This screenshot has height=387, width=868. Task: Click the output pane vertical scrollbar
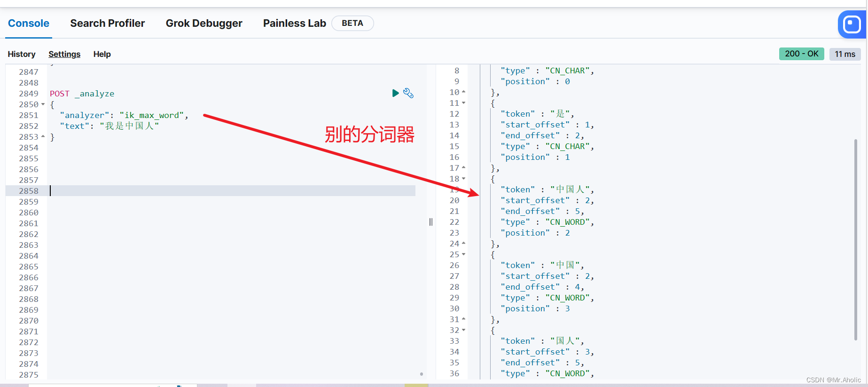coord(855,239)
